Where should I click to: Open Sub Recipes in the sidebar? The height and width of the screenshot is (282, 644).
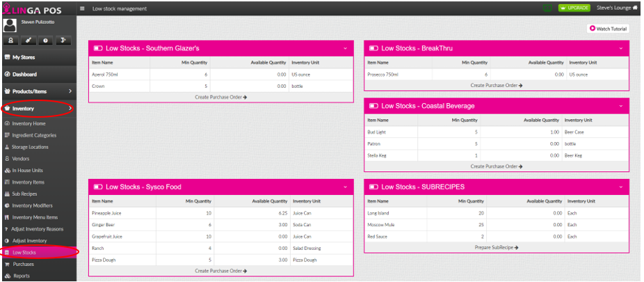24,194
